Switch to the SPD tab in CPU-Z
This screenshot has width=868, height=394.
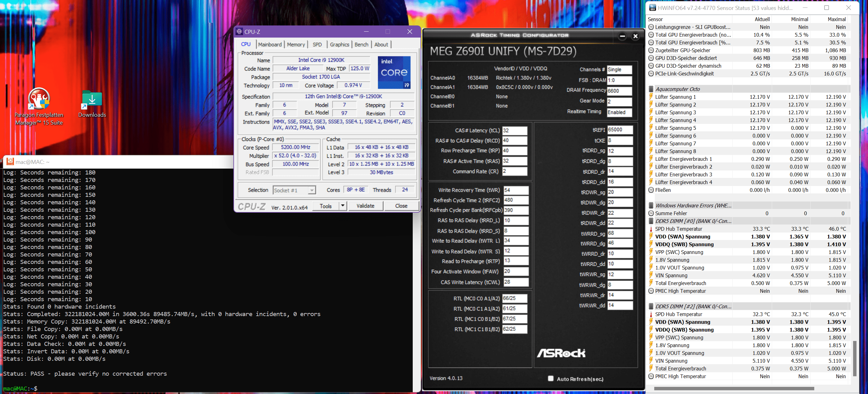coord(317,44)
